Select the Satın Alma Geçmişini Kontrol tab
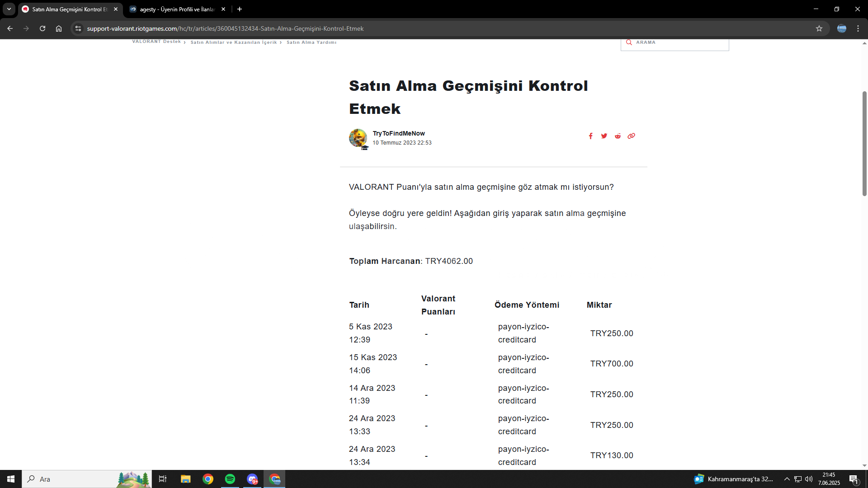Screen dimensions: 868x488 [71, 9]
